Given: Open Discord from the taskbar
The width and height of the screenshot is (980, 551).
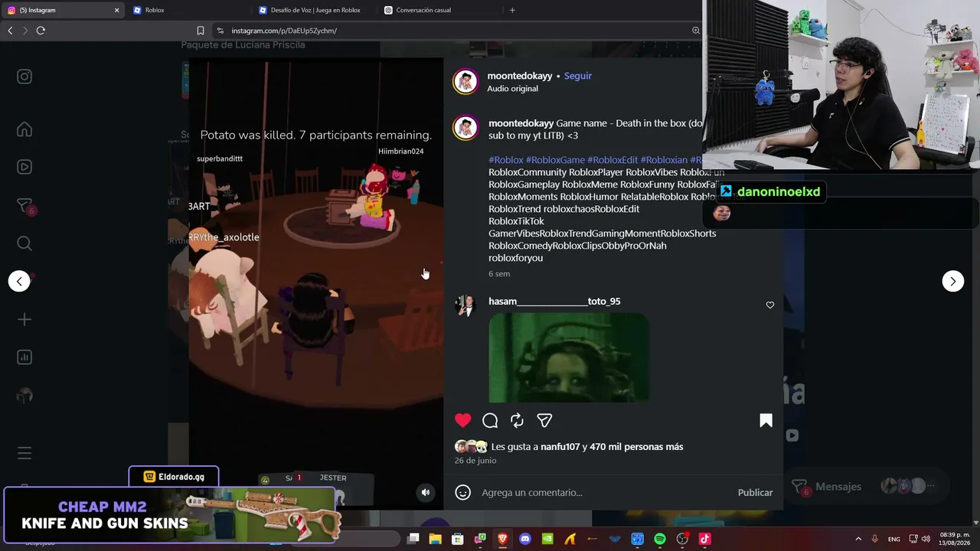Looking at the screenshot, I should 525,539.
